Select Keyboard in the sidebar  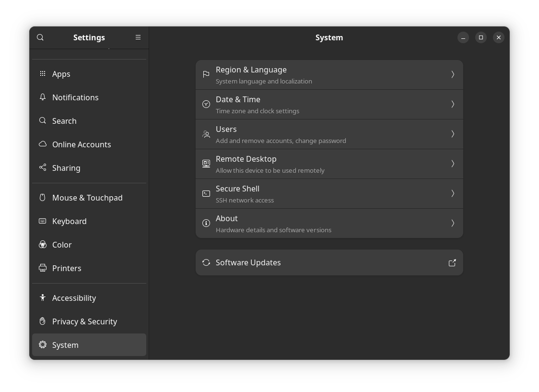point(69,221)
